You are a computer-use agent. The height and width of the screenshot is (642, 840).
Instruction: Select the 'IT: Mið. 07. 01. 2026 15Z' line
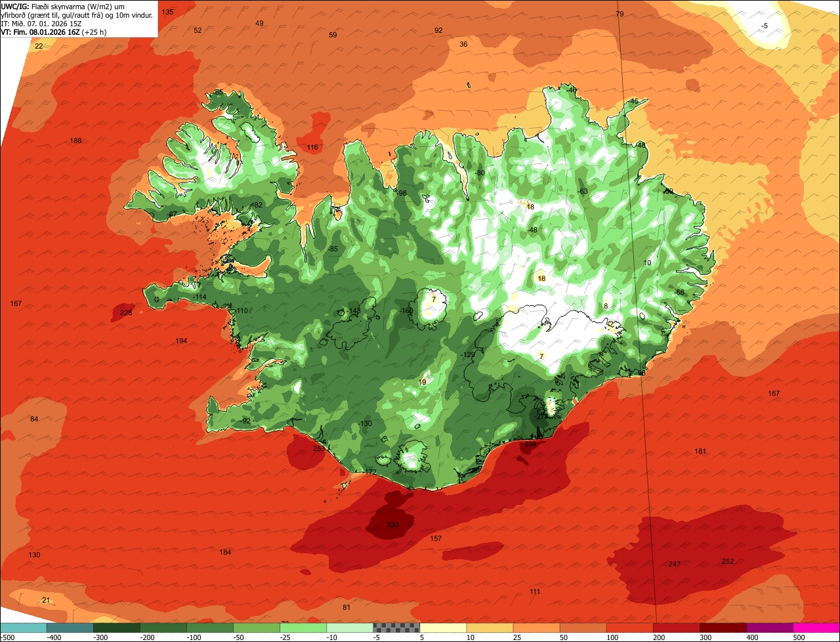pyautogui.click(x=41, y=23)
